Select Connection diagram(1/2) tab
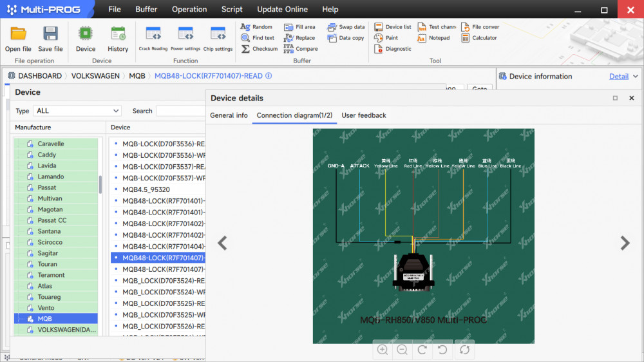This screenshot has width=644, height=362. tap(294, 115)
